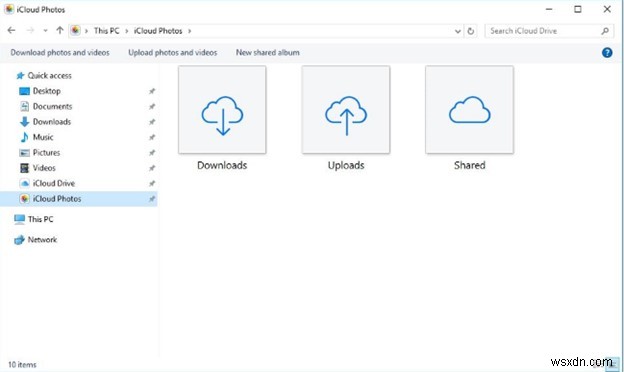Viewport: 624px width, 372px height.
Task: Click the pin icon beside Documents
Action: pos(152,106)
